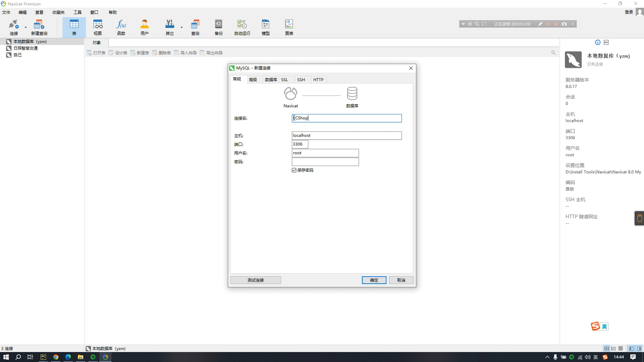
Task: Show the DDL panel icon
Action: pyautogui.click(x=606, y=42)
